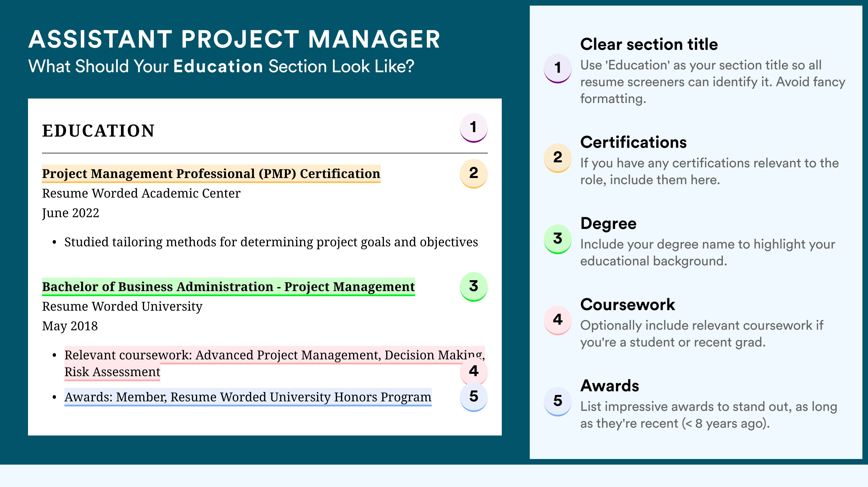This screenshot has width=868, height=487.
Task: Click the green number 3 badge in resume
Action: tap(473, 287)
